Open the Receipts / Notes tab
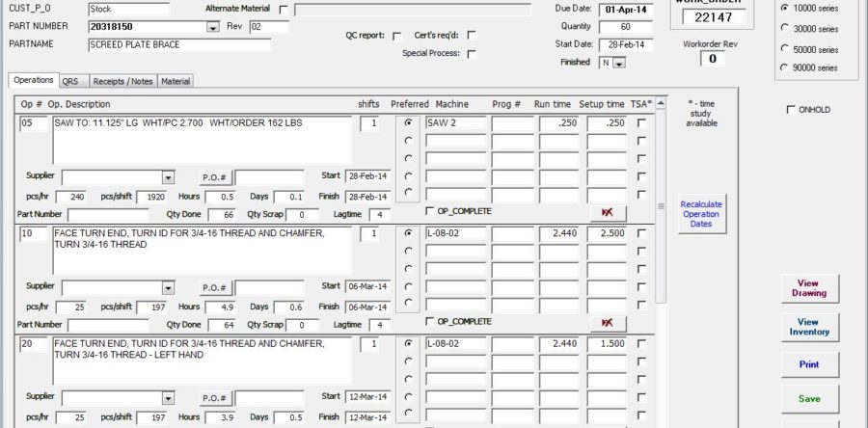Screen dimensions: 868x428 tap(122, 82)
